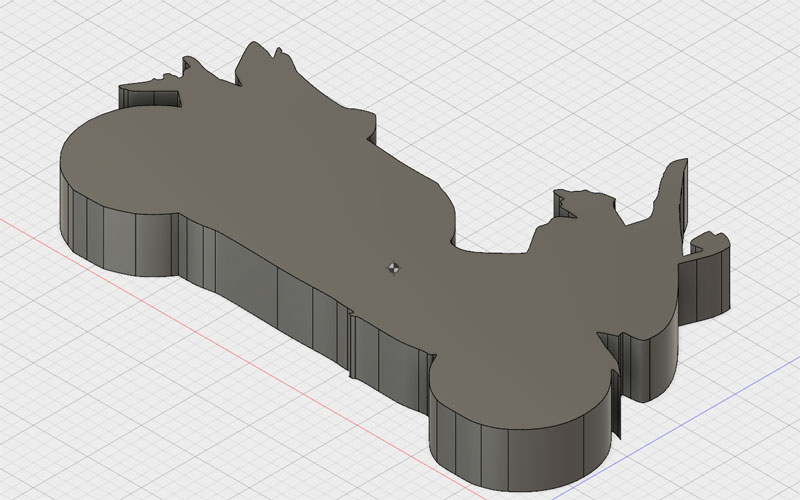
Task: Select the stepped notch on the front side wall
Action: 352,345
